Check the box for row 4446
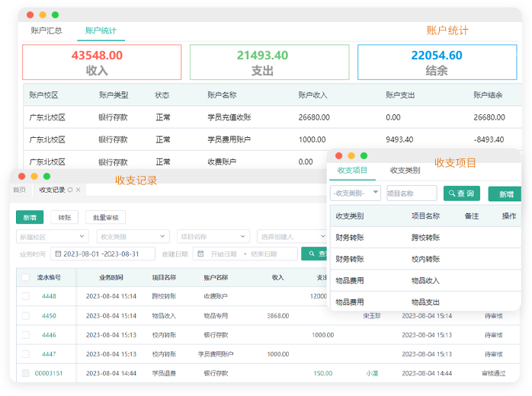Image resolution: width=532 pixels, height=396 pixels. pyautogui.click(x=25, y=335)
